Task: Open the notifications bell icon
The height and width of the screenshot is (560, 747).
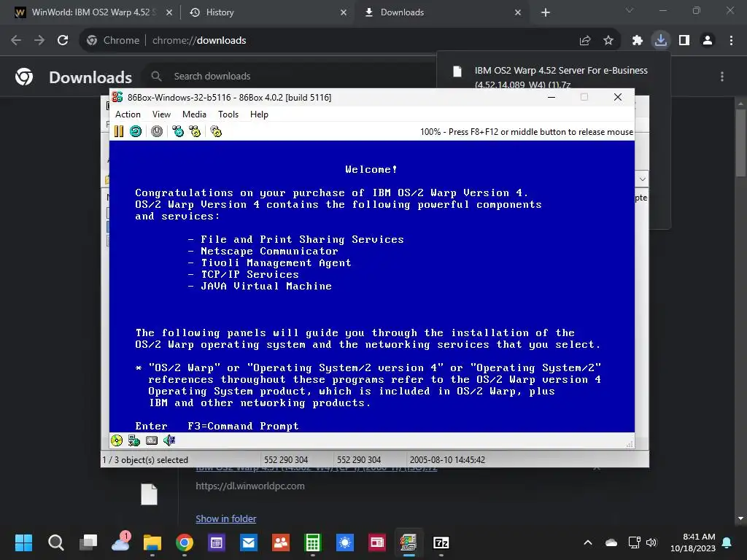Action: [x=727, y=542]
